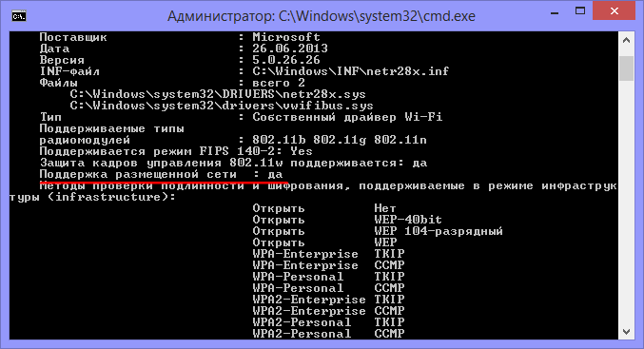Click the scrollbar track below the thumb
644x349 pixels.
pyautogui.click(x=626, y=202)
